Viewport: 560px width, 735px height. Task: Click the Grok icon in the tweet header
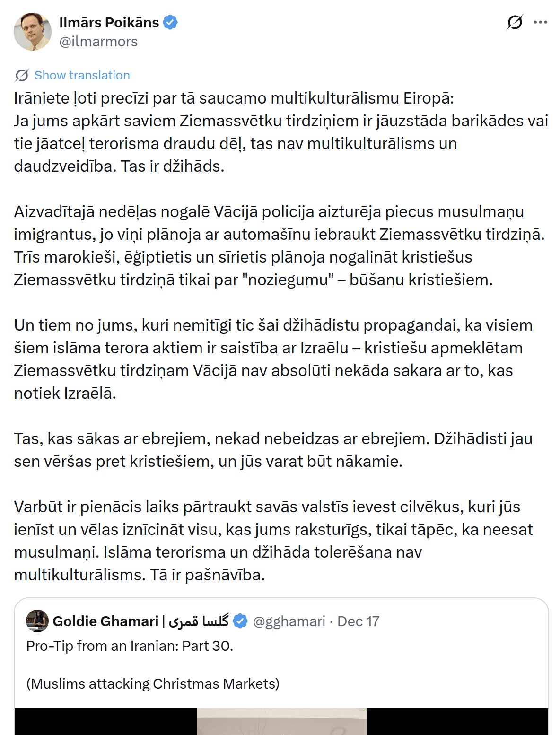(515, 22)
